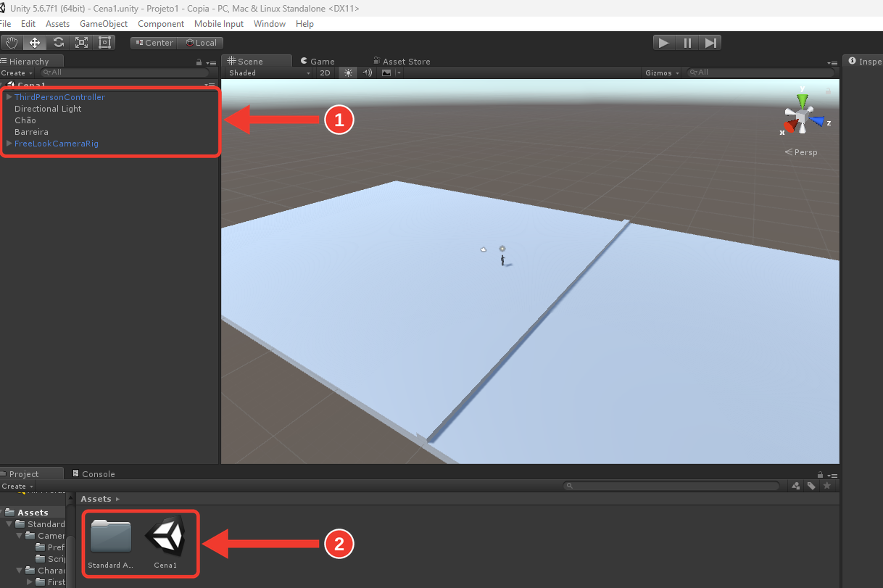This screenshot has width=883, height=588.
Task: Click the Save search star icon
Action: point(826,486)
